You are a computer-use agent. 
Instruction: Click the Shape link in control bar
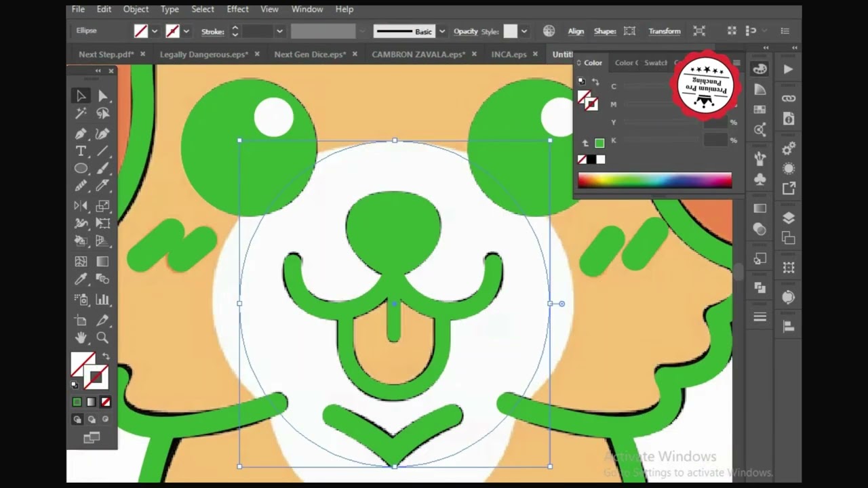(x=605, y=31)
